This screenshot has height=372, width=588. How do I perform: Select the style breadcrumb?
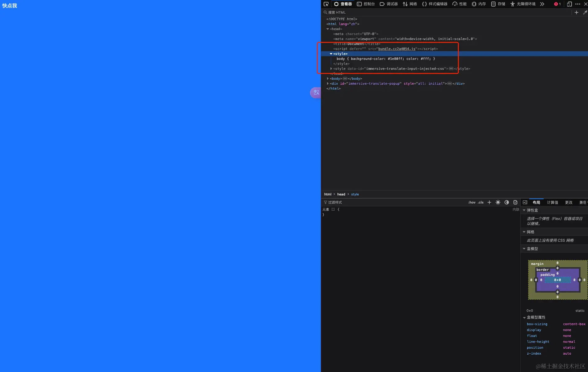click(x=355, y=194)
